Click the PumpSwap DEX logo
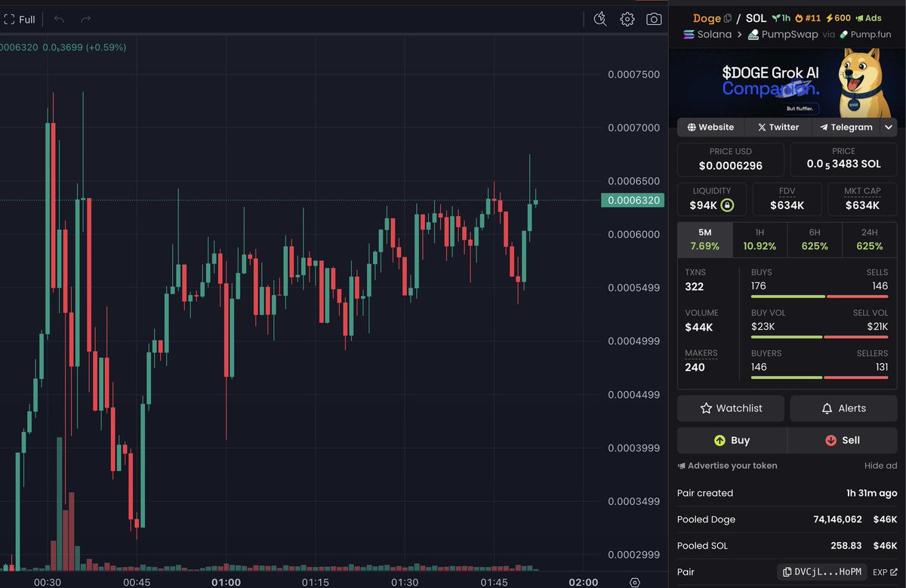This screenshot has width=906, height=588. [753, 35]
